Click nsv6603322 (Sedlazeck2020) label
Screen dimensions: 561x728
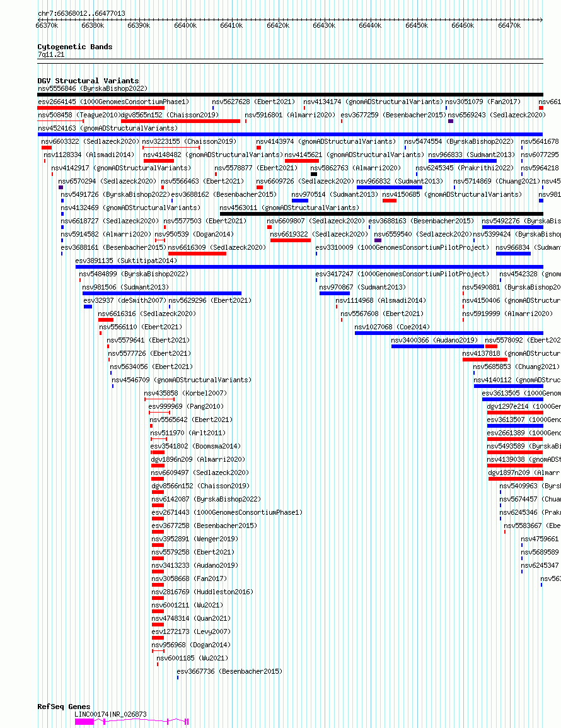pos(90,141)
